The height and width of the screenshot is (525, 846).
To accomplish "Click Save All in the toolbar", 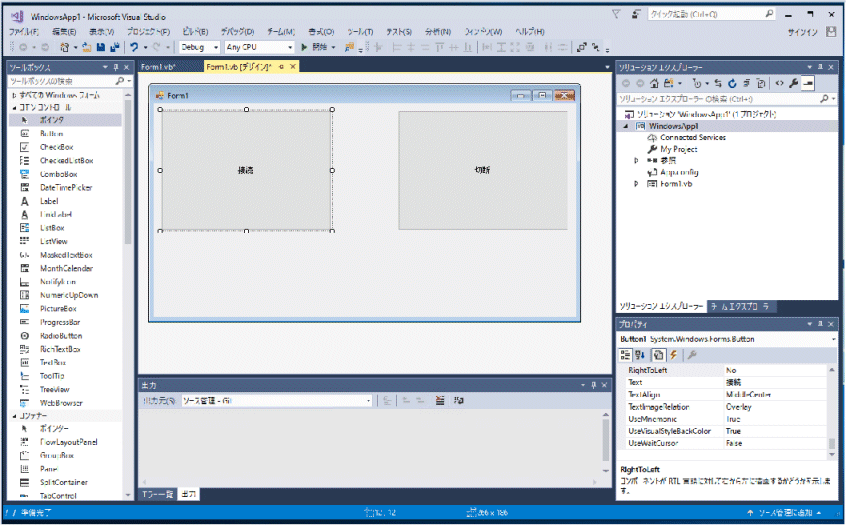I will pos(114,47).
